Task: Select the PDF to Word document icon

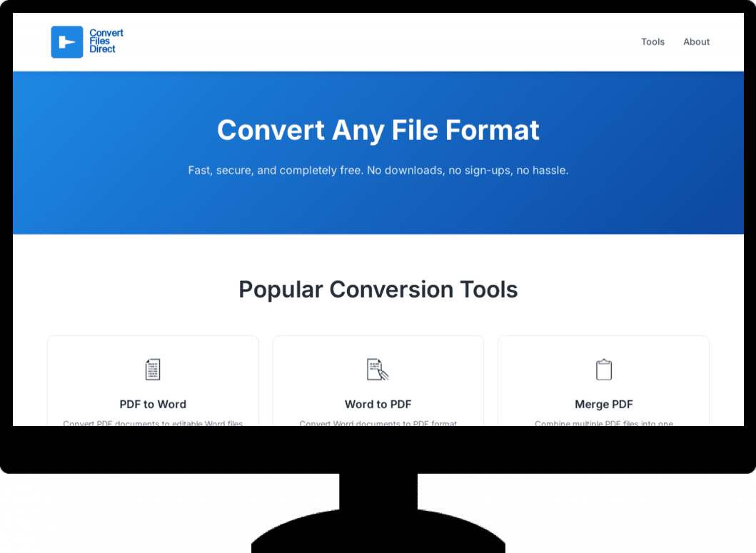Action: click(152, 369)
